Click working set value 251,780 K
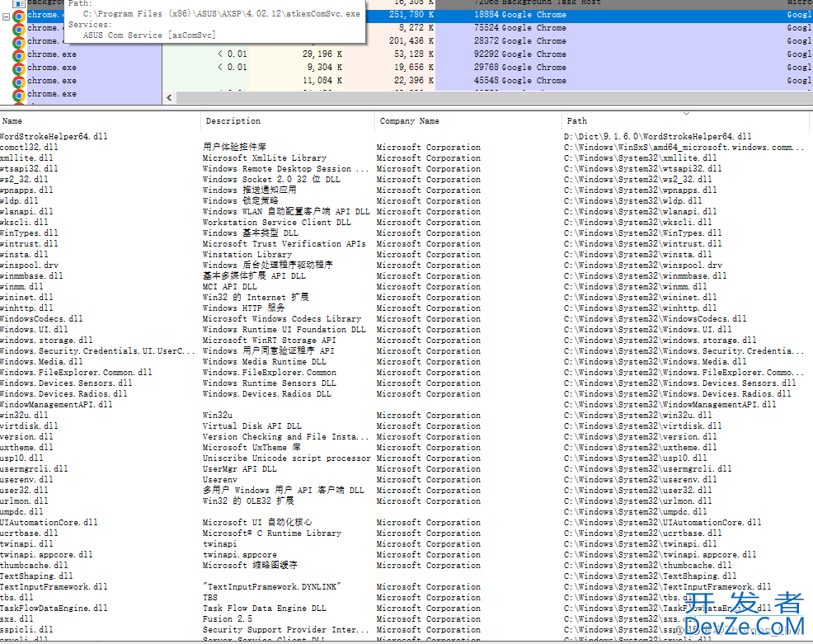This screenshot has height=644, width=813. click(411, 15)
